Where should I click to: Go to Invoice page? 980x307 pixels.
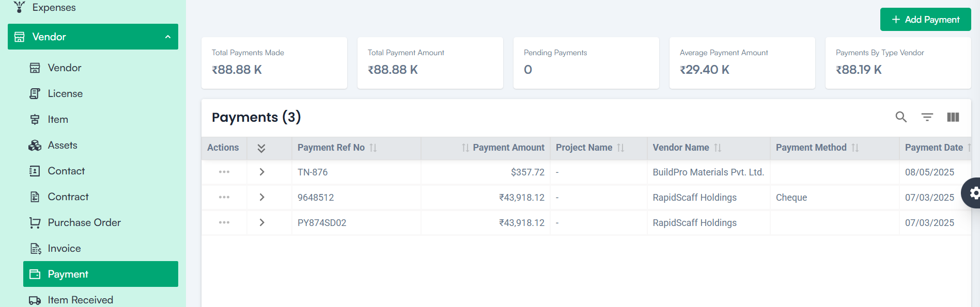point(101,248)
